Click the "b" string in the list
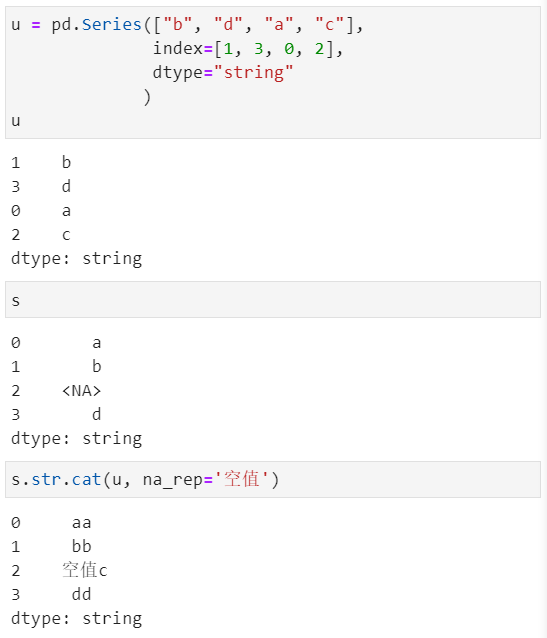Viewport: 547px width, 638px height. (x=177, y=24)
